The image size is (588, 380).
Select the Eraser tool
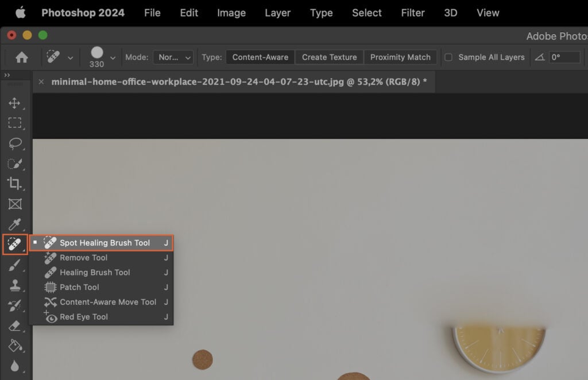14,326
